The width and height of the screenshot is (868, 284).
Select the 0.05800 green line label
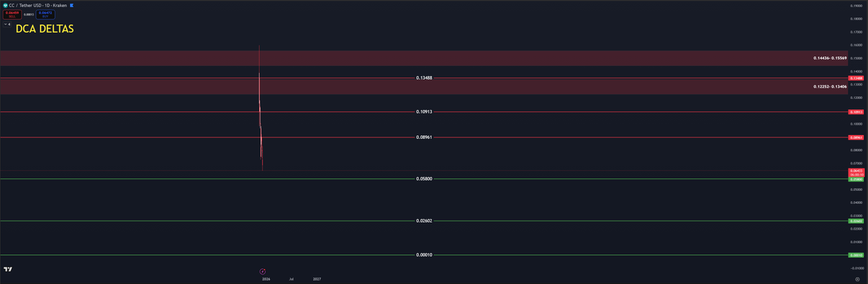coord(425,178)
